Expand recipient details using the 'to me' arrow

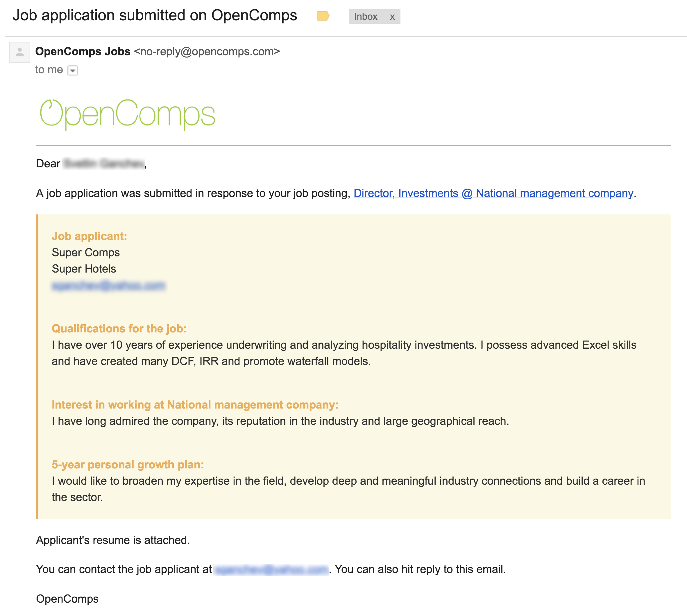tap(73, 70)
